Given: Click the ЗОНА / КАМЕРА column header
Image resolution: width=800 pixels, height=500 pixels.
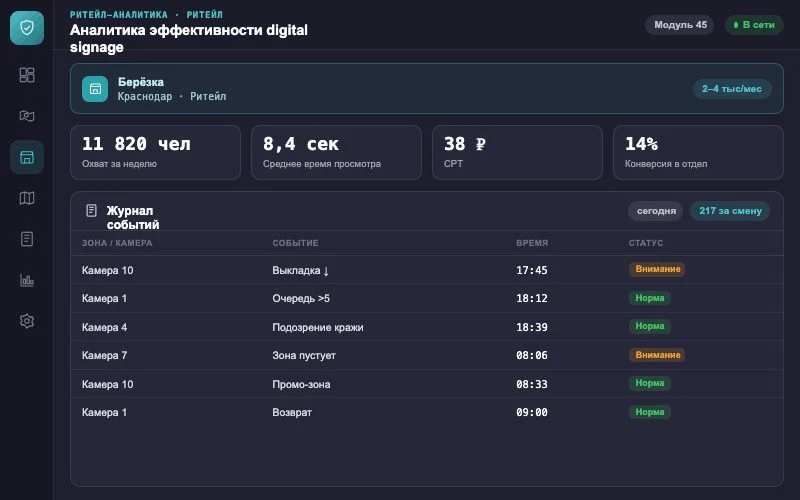Looking at the screenshot, I should click(117, 243).
